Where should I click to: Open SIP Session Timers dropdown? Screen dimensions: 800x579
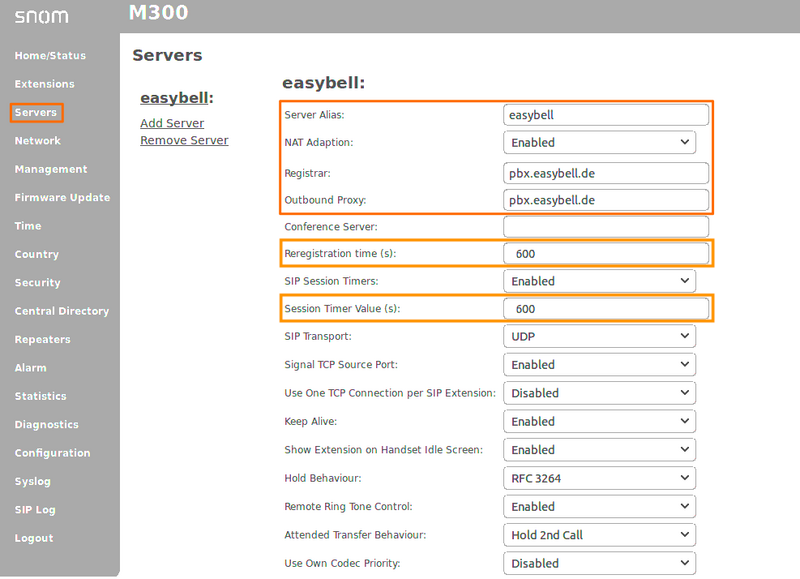(x=599, y=281)
